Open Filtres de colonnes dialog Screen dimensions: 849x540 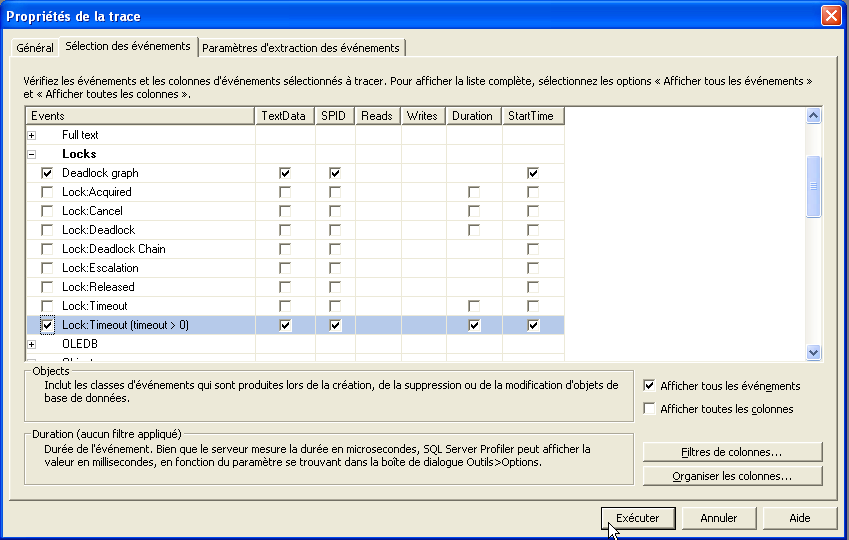tap(732, 452)
